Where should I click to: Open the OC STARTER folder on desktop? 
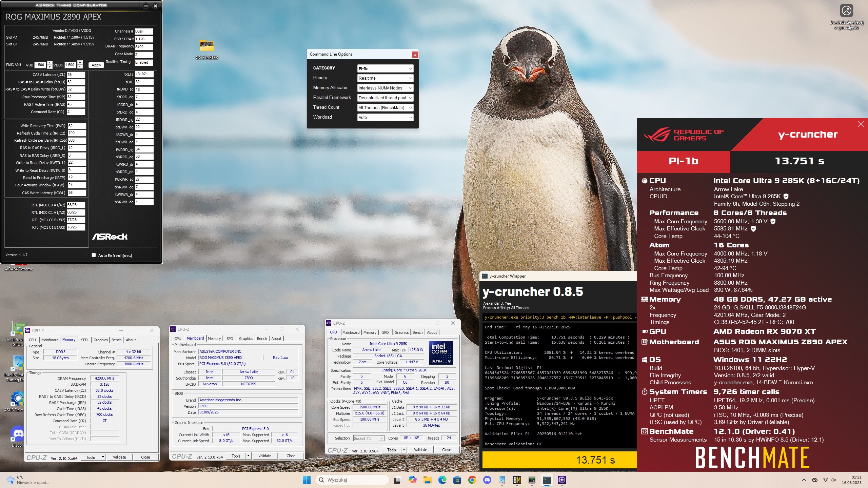click(x=207, y=49)
